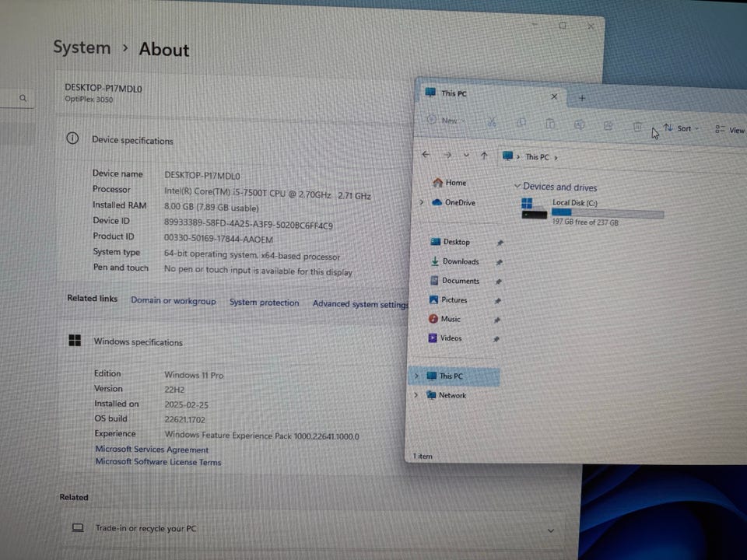Image resolution: width=747 pixels, height=560 pixels.
Task: Open the System protection link
Action: pyautogui.click(x=265, y=303)
